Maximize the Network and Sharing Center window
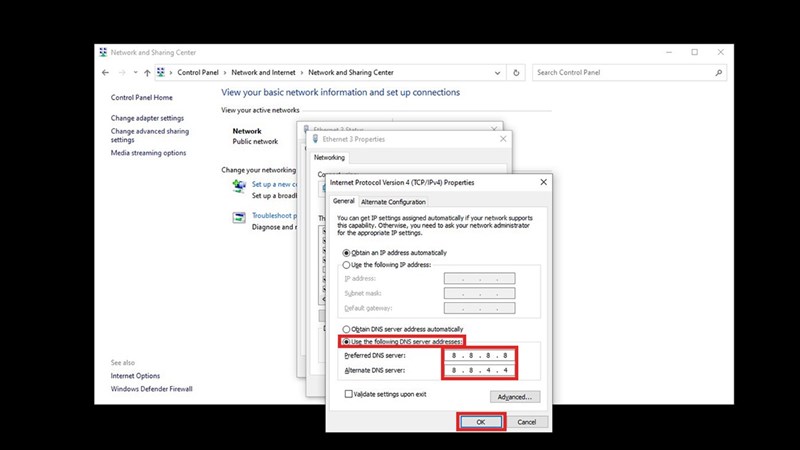Viewport: 800px width, 450px height. (694, 52)
